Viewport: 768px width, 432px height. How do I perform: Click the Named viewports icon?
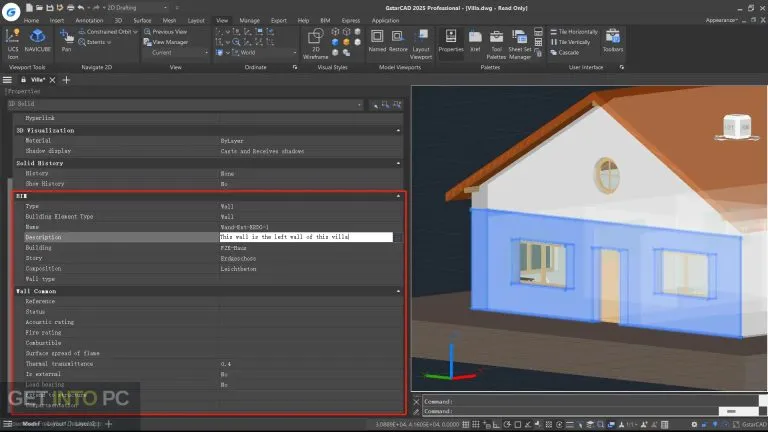[377, 41]
